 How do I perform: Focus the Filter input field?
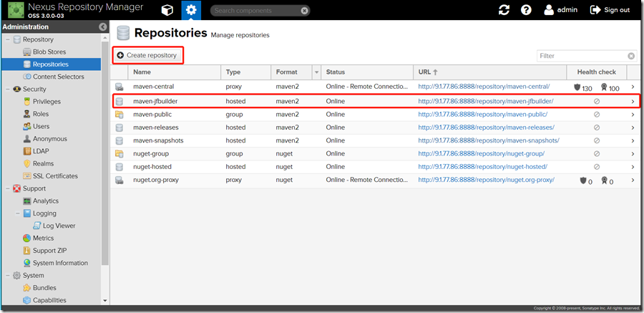point(582,56)
